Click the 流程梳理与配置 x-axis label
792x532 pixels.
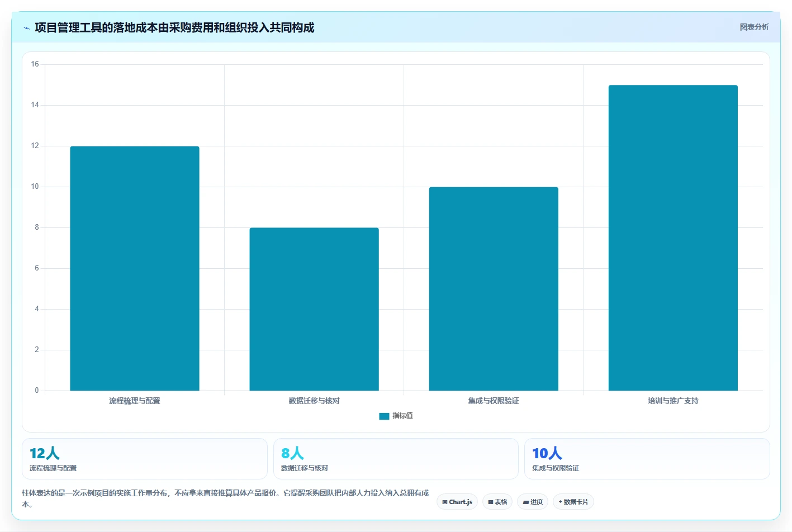pos(135,401)
